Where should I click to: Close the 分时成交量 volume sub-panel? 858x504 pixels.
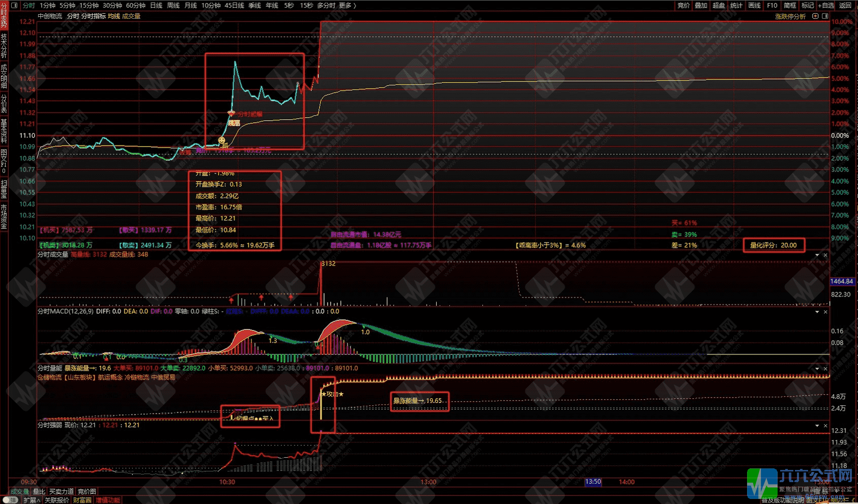[x=825, y=255]
